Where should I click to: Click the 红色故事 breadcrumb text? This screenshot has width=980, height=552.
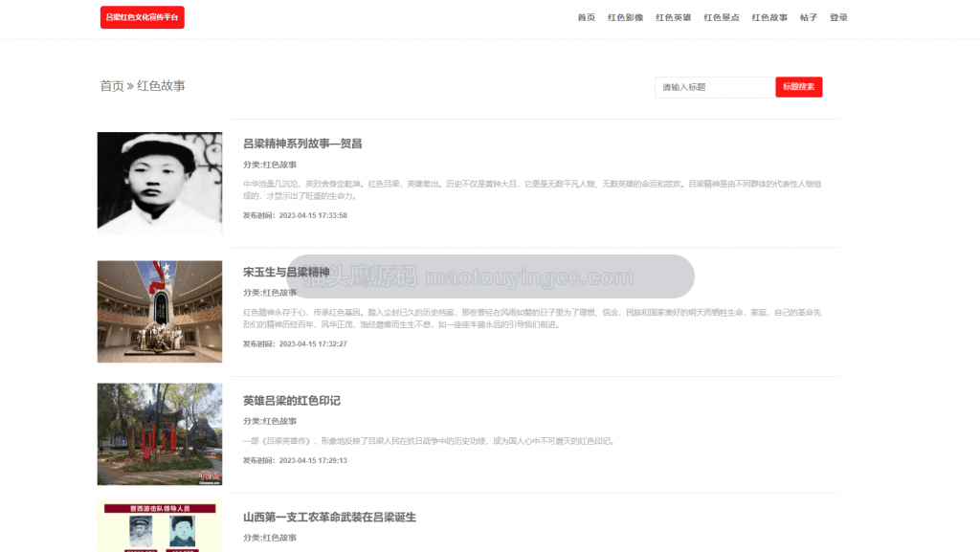pyautogui.click(x=161, y=86)
